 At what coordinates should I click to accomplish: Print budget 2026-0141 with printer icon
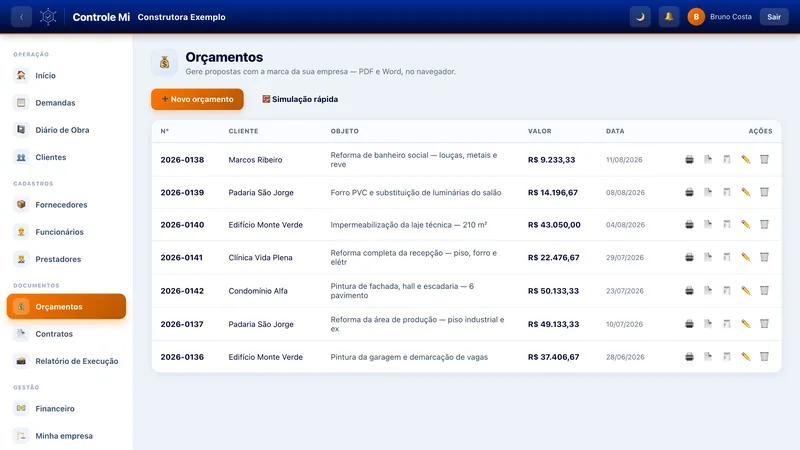[689, 257]
